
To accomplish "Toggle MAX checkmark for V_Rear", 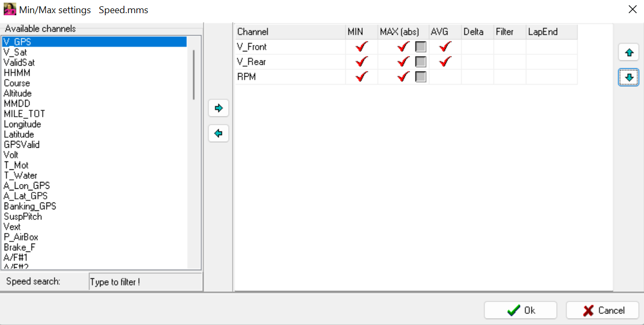I will click(403, 62).
